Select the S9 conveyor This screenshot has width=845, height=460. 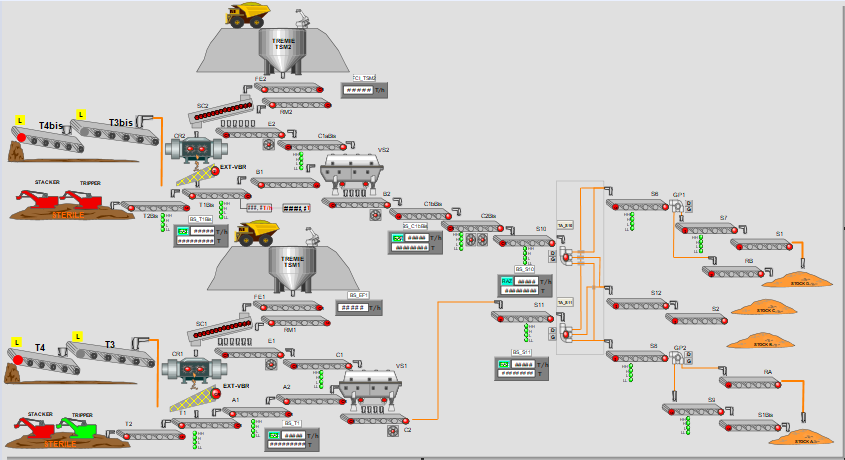(694, 410)
